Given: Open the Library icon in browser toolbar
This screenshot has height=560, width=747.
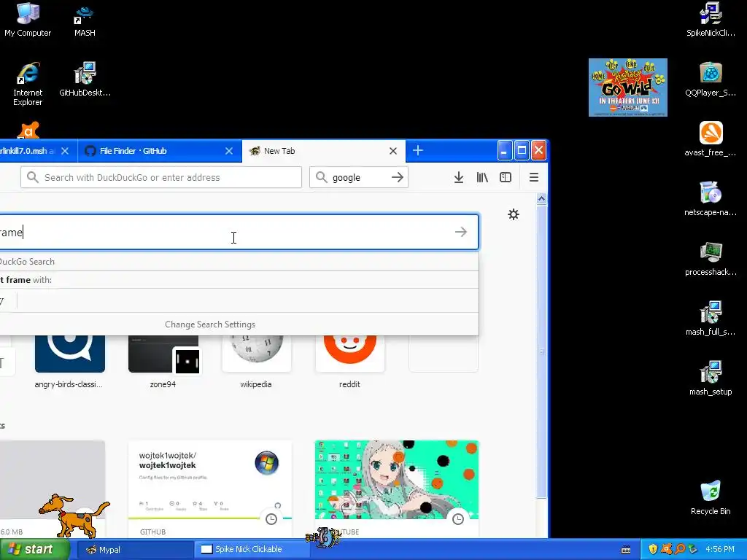Looking at the screenshot, I should [x=482, y=178].
